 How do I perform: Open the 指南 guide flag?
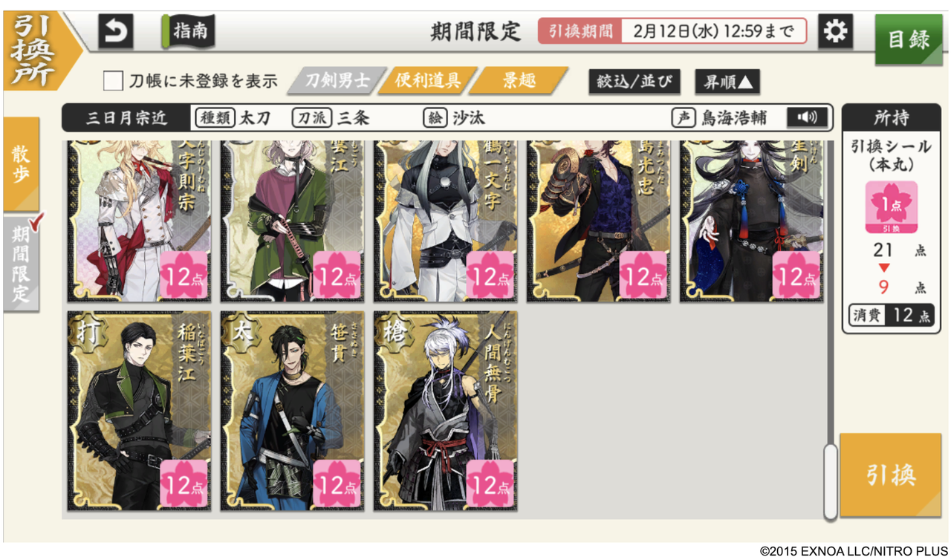coord(189,31)
